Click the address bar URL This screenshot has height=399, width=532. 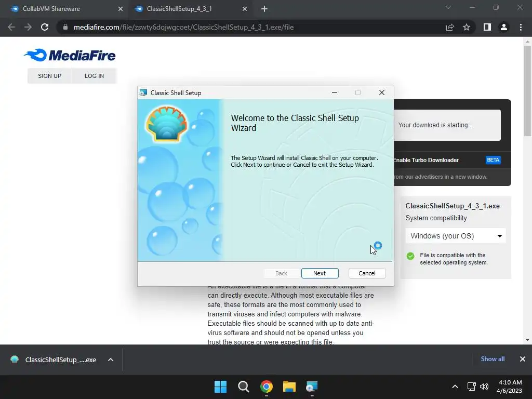[x=183, y=27]
